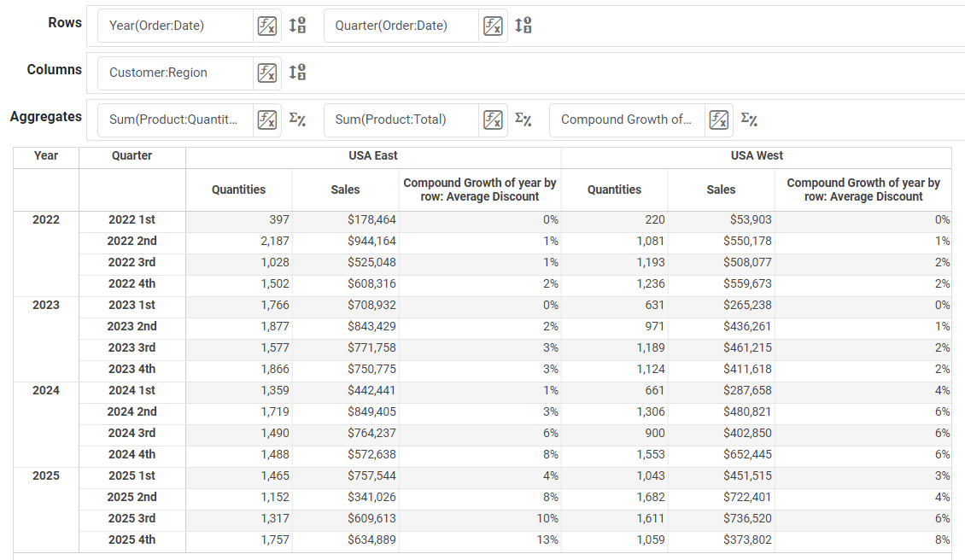Select the Customer:Region field box
The height and width of the screenshot is (560, 965).
pos(171,73)
